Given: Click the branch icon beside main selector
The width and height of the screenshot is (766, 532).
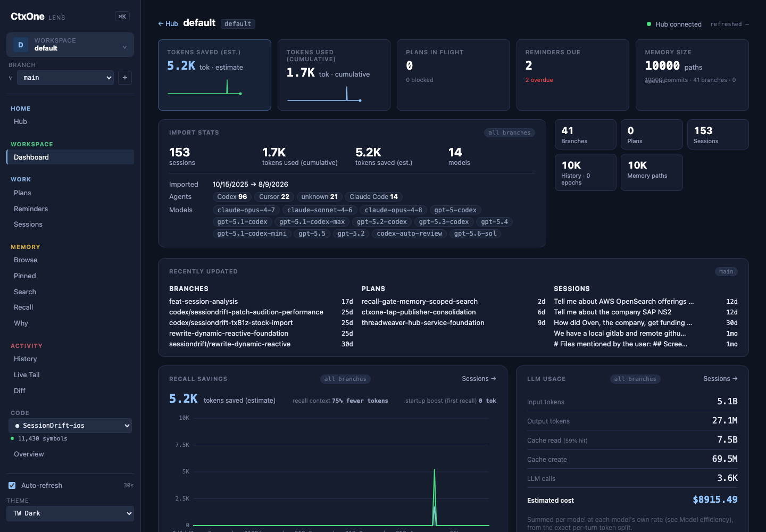Looking at the screenshot, I should point(11,78).
